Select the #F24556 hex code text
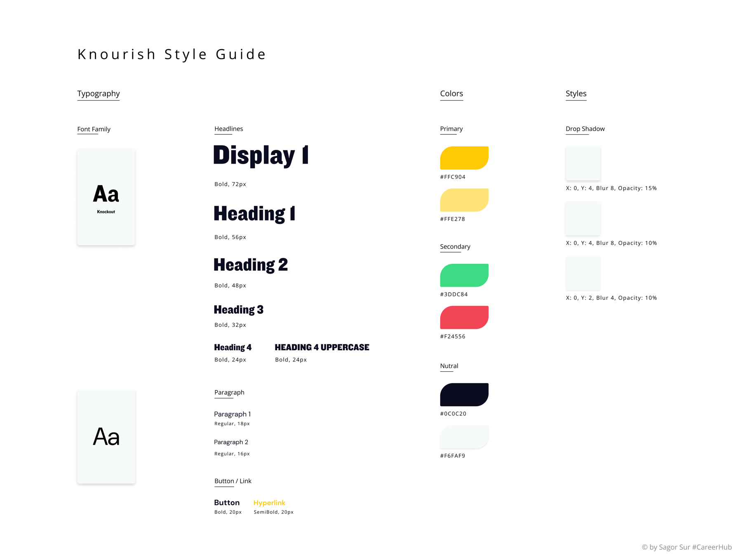The height and width of the screenshot is (560, 742). (453, 336)
